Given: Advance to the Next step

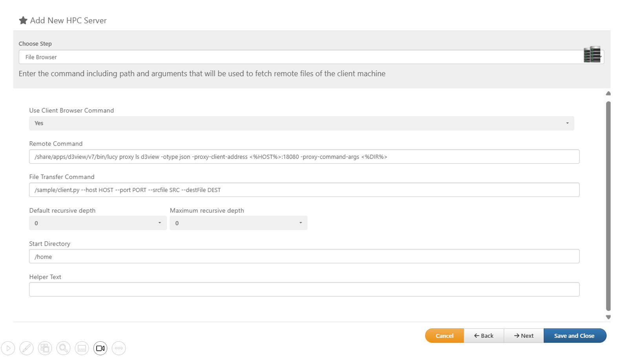Looking at the screenshot, I should pyautogui.click(x=524, y=335).
